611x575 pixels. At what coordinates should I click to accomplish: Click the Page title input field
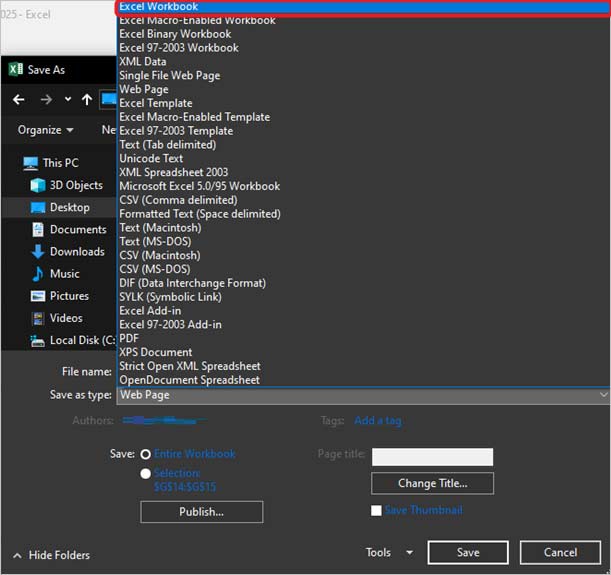tap(432, 457)
